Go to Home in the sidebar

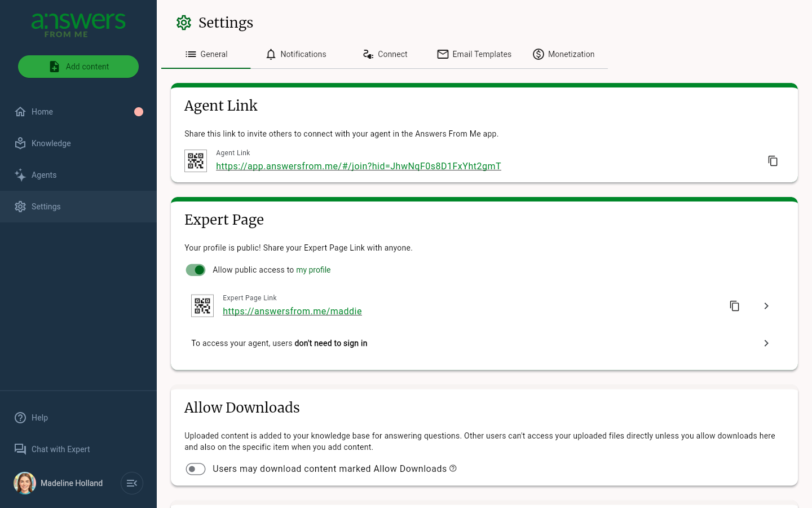click(78, 112)
